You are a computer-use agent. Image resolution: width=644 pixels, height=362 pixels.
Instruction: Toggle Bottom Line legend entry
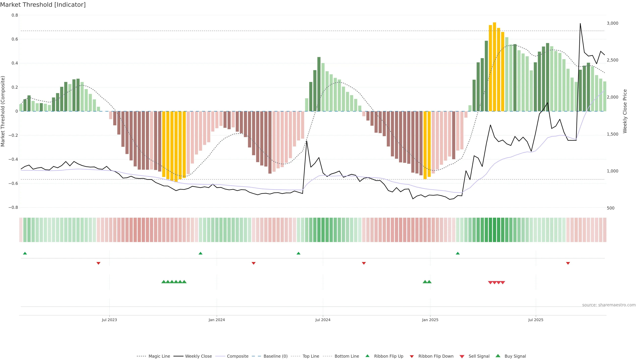[x=346, y=356]
